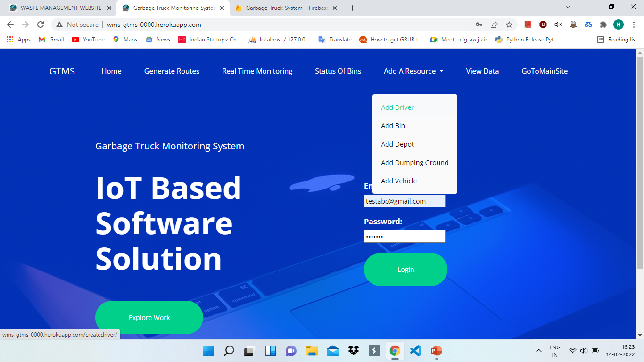
Task: Click the GTMS brand logo
Action: (x=62, y=71)
